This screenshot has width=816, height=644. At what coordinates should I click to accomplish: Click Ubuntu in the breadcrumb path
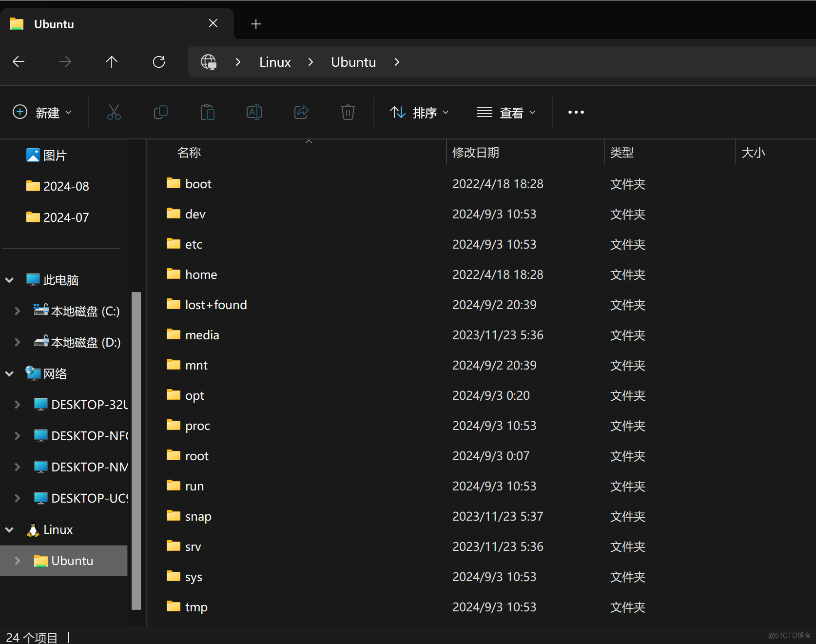pyautogui.click(x=353, y=62)
